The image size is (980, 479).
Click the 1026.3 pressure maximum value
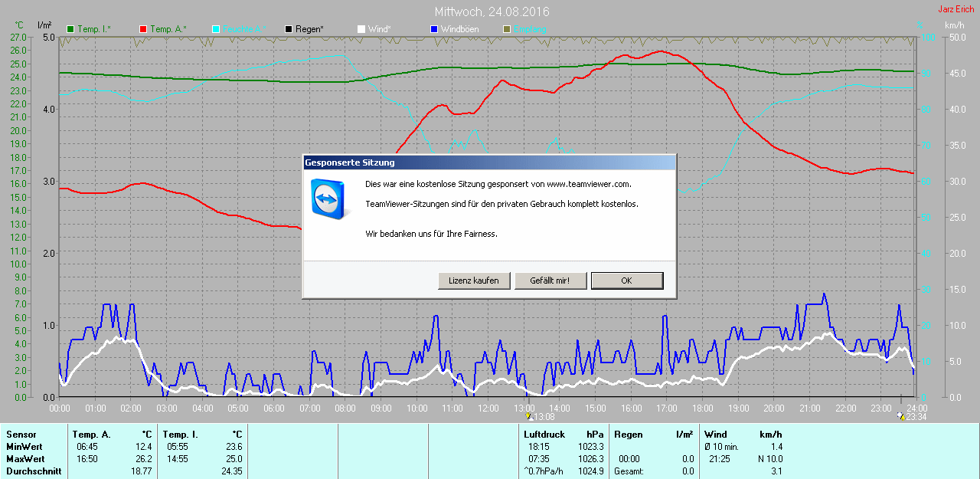(590, 459)
